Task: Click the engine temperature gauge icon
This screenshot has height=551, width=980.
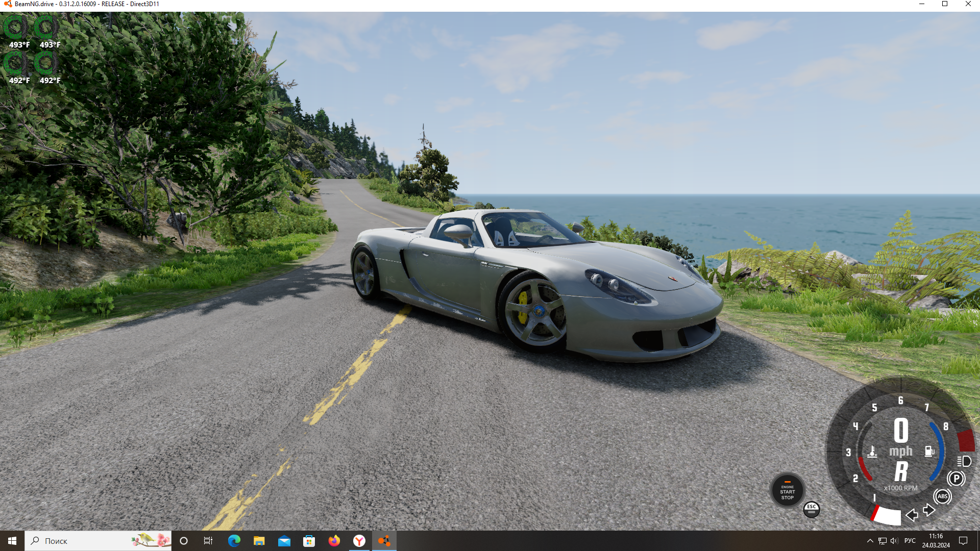Action: pos(872,452)
